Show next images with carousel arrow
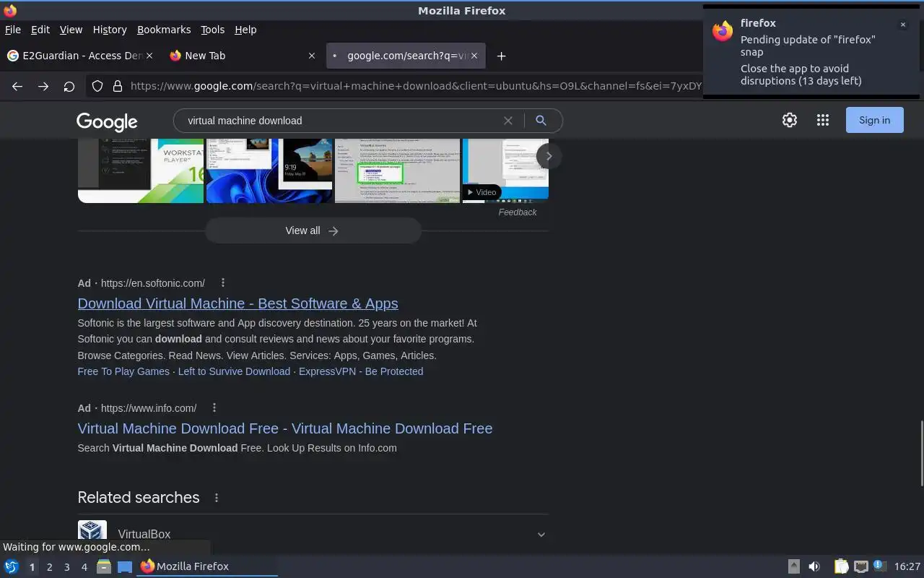The image size is (924, 578). click(549, 156)
